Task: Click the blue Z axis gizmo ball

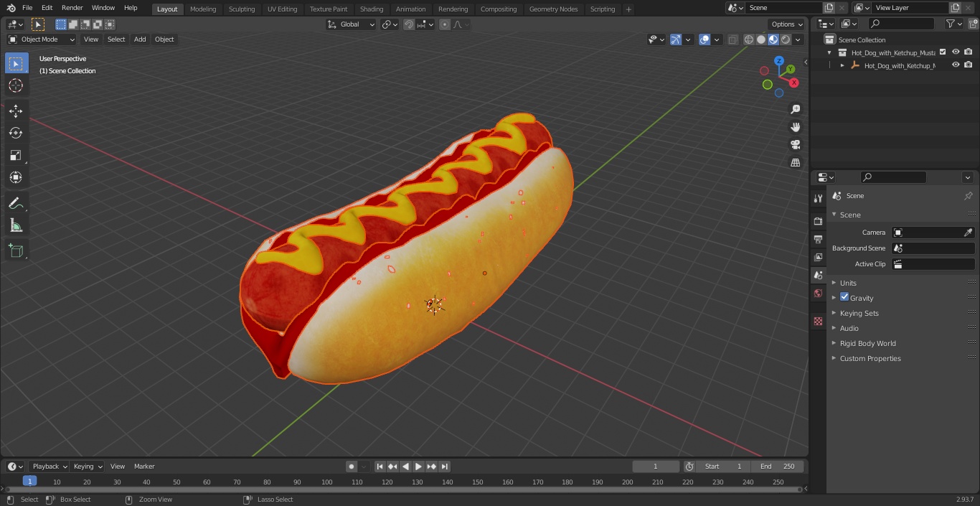Action: click(x=779, y=61)
